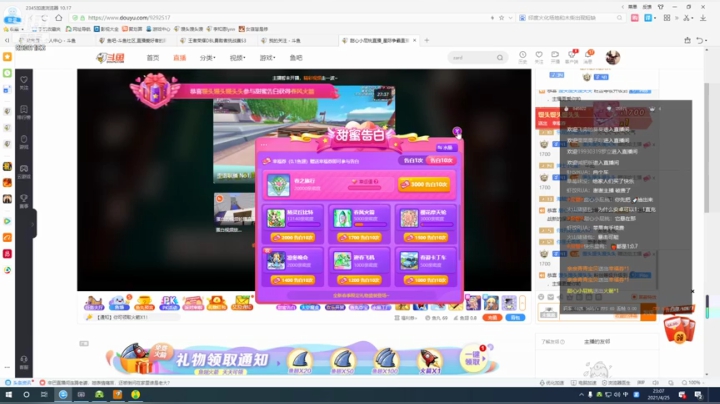This screenshot has width=720, height=404.
Task: Click the 1200 告白10次 button
Action: point(359,280)
